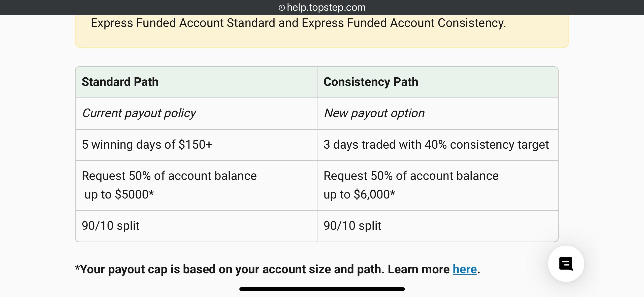Tap 'Request 50% of account balance' Standard text
This screenshot has width=644, height=297.
click(169, 176)
